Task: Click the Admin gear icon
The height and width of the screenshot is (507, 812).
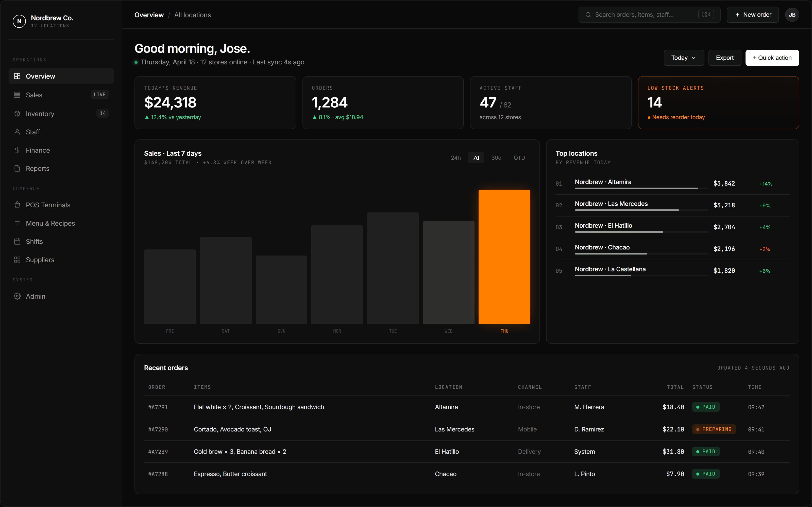Action: click(17, 296)
